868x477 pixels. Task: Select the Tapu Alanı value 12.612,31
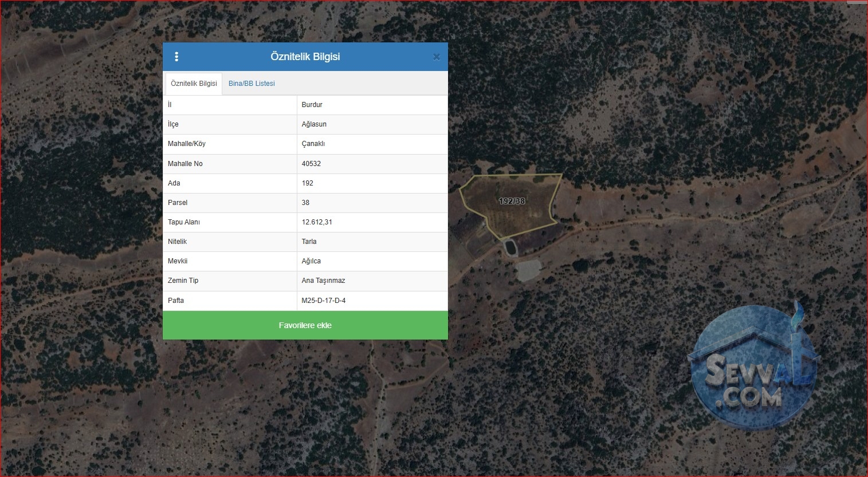[317, 222]
